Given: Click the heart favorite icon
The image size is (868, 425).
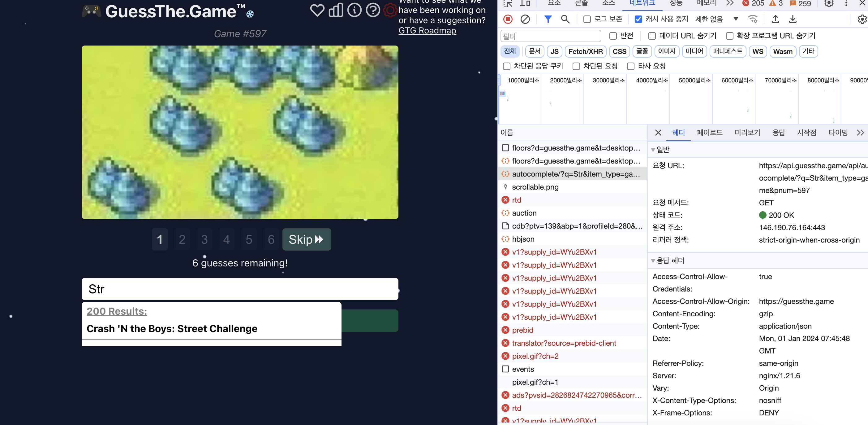Looking at the screenshot, I should [x=317, y=11].
